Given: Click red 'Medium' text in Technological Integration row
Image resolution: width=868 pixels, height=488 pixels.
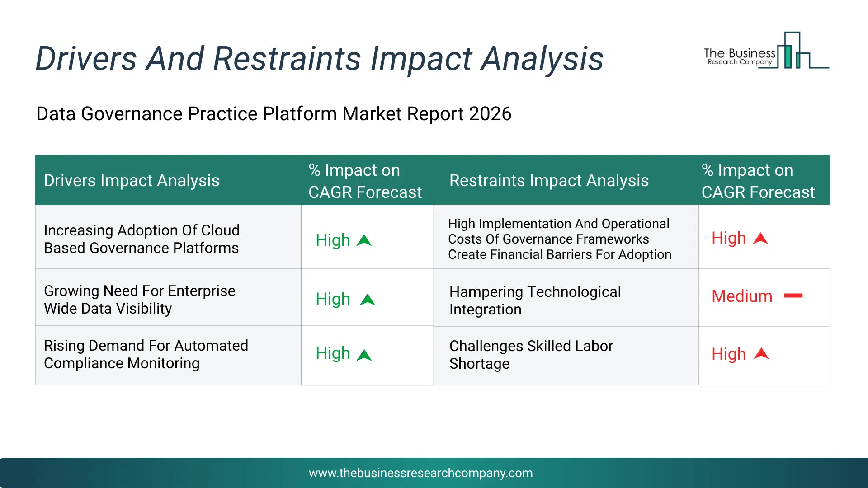Looking at the screenshot, I should [742, 296].
